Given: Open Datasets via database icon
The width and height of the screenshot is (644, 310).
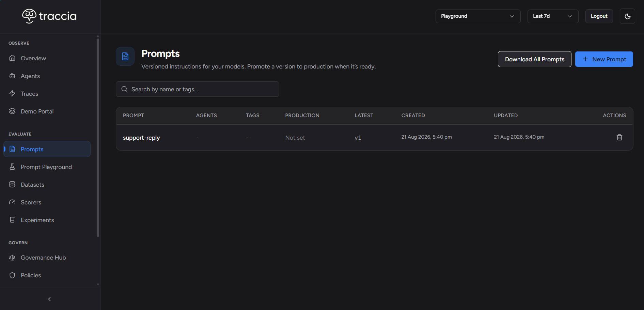Looking at the screenshot, I should (x=12, y=184).
